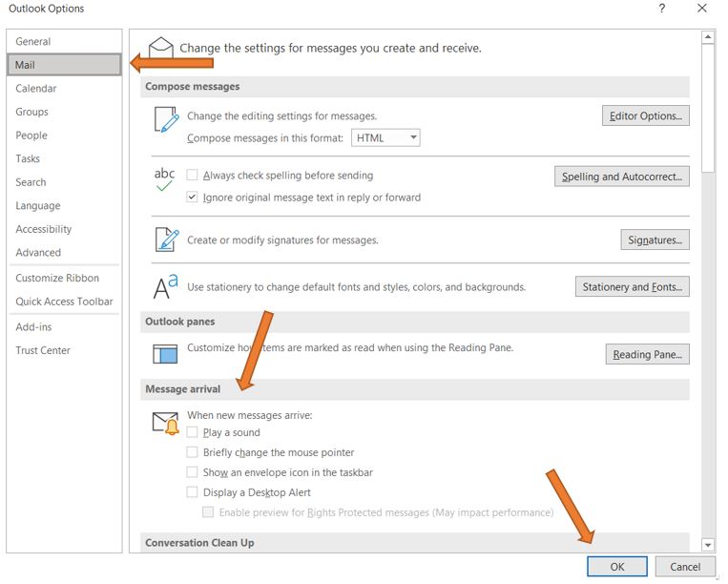Image resolution: width=728 pixels, height=584 pixels.
Task: Click the pencil-and-page editing settings icon
Action: (x=166, y=120)
